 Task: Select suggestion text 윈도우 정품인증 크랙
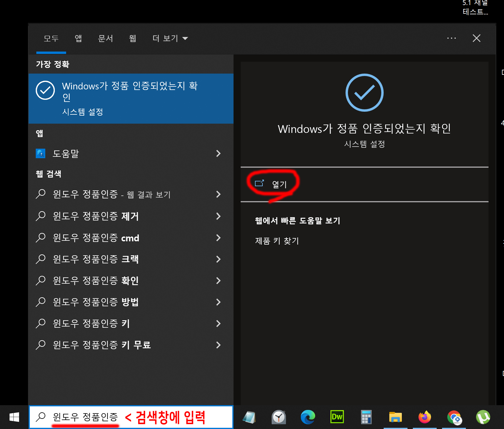(x=96, y=259)
